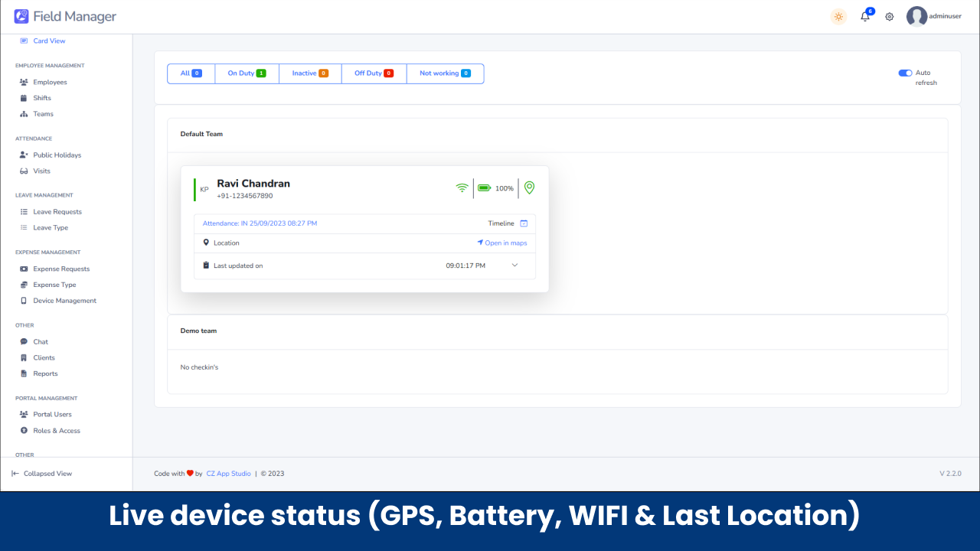Select the Inactive status filter
This screenshot has width=980, height=551.
pyautogui.click(x=309, y=73)
